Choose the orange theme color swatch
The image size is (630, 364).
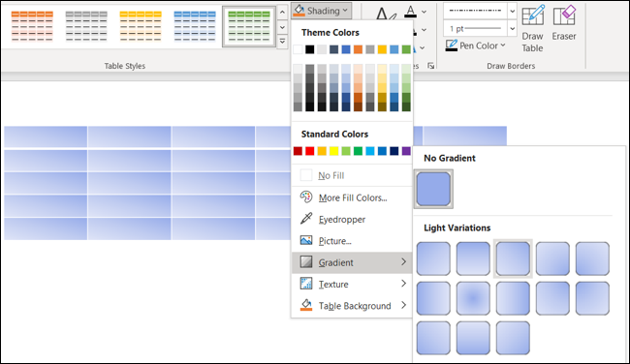[358, 49]
